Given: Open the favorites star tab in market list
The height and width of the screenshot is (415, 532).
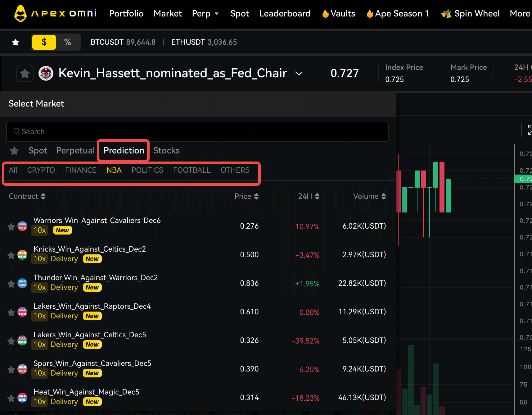Looking at the screenshot, I should 14,151.
